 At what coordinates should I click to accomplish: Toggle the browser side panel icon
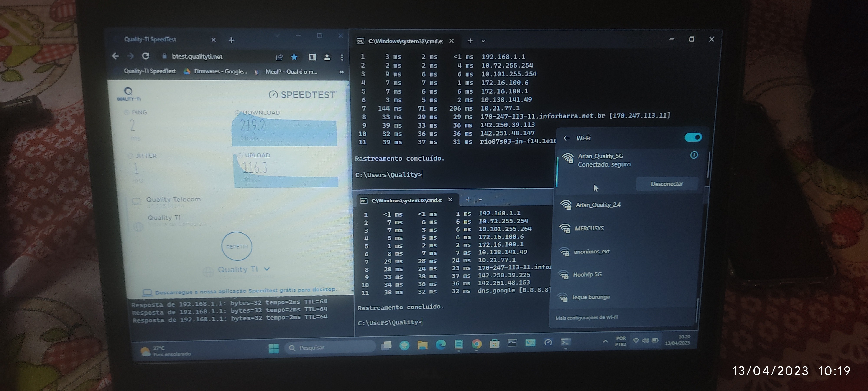(312, 57)
